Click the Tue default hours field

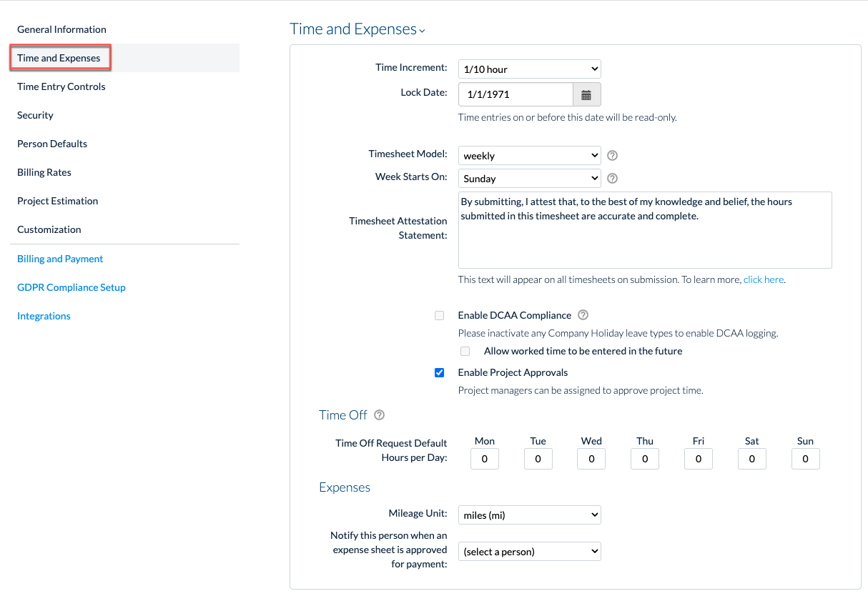point(538,459)
